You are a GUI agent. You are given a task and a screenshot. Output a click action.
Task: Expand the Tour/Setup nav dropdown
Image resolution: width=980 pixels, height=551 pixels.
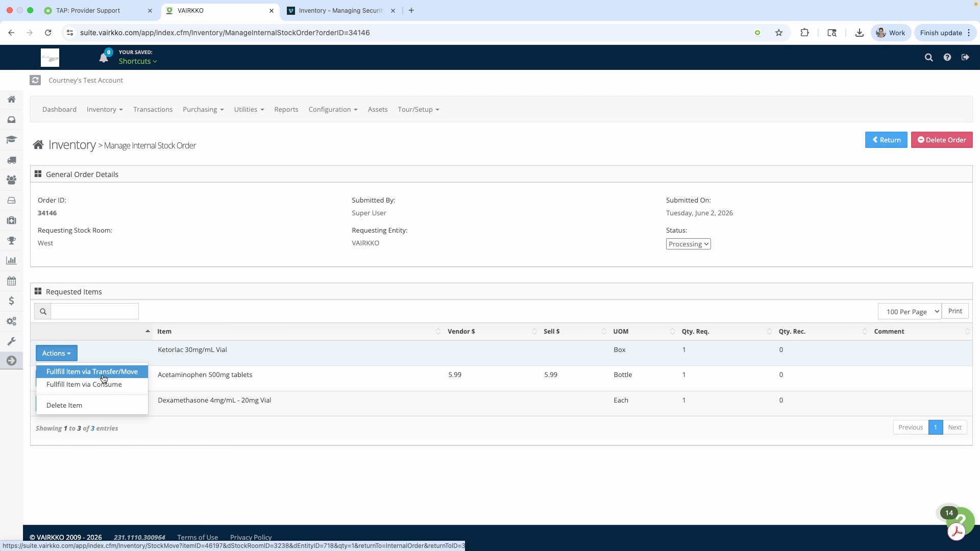coord(419,109)
